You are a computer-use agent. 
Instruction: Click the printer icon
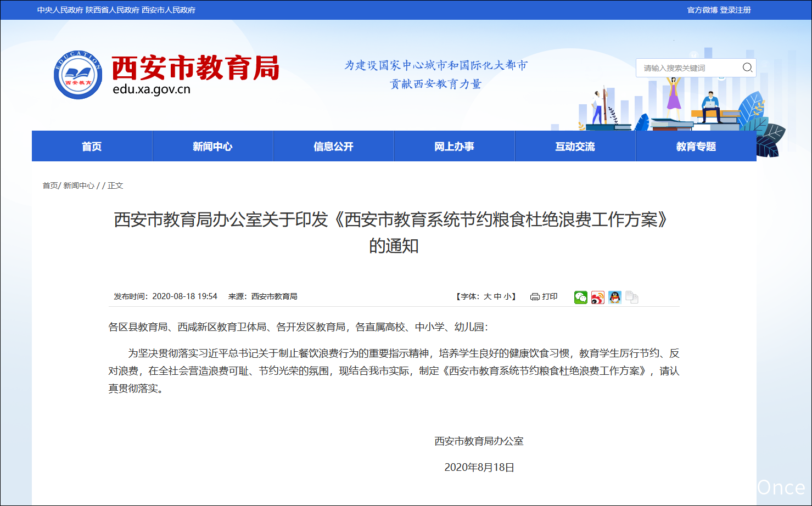click(x=535, y=297)
